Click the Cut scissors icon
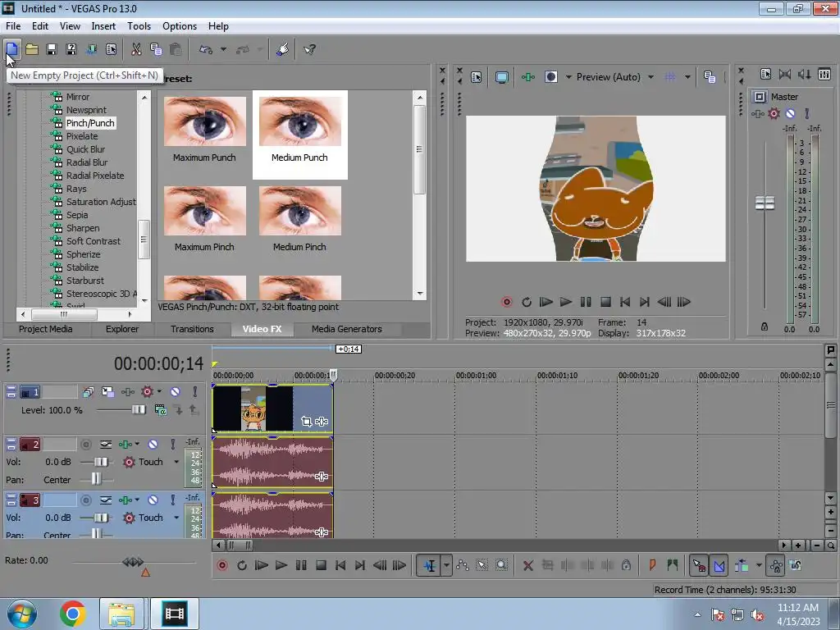 pyautogui.click(x=136, y=49)
